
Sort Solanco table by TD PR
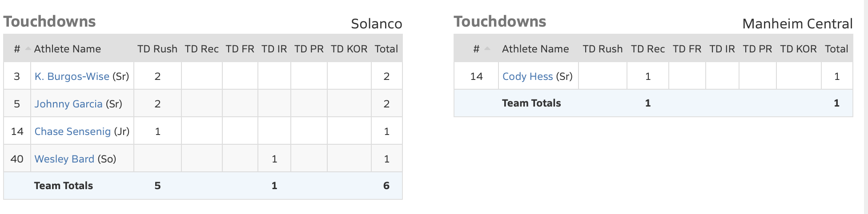(x=309, y=49)
